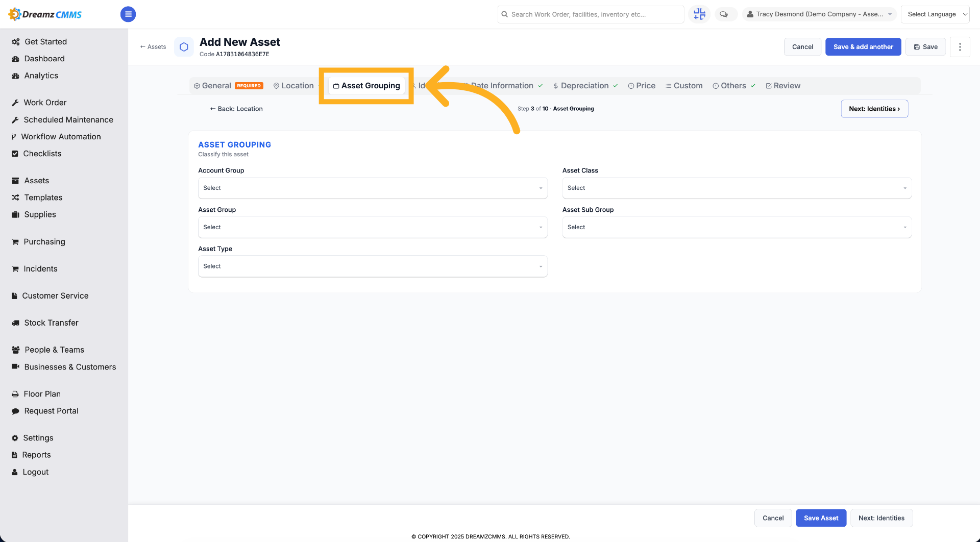This screenshot has height=542, width=980.
Task: Click the Checklists checkmark icon
Action: point(15,154)
